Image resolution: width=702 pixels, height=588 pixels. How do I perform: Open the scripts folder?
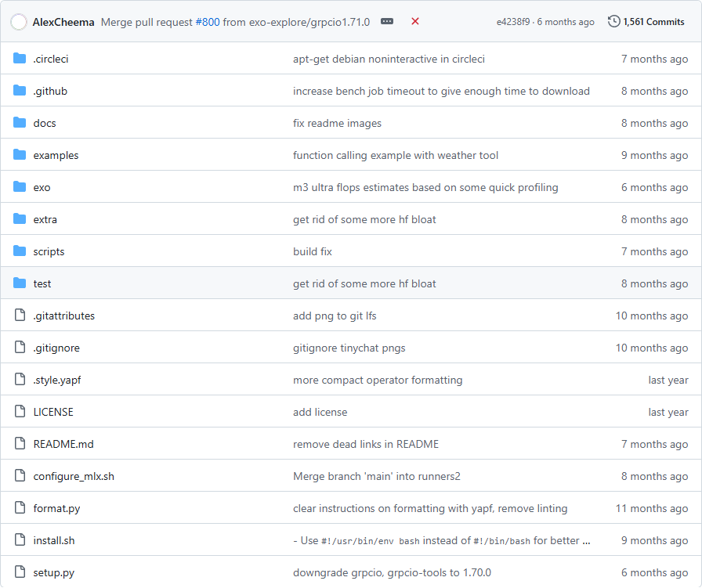[x=49, y=251]
